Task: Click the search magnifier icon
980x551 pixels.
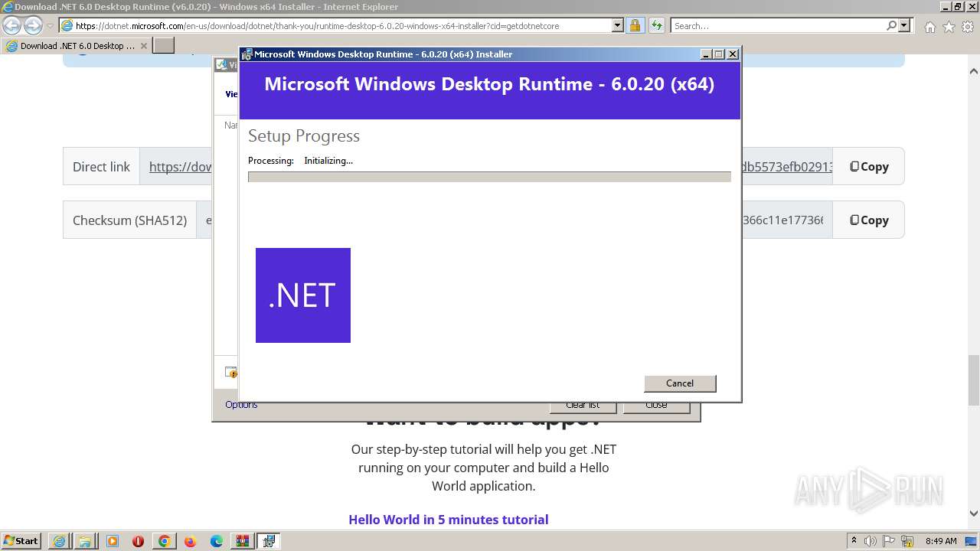Action: (x=891, y=25)
